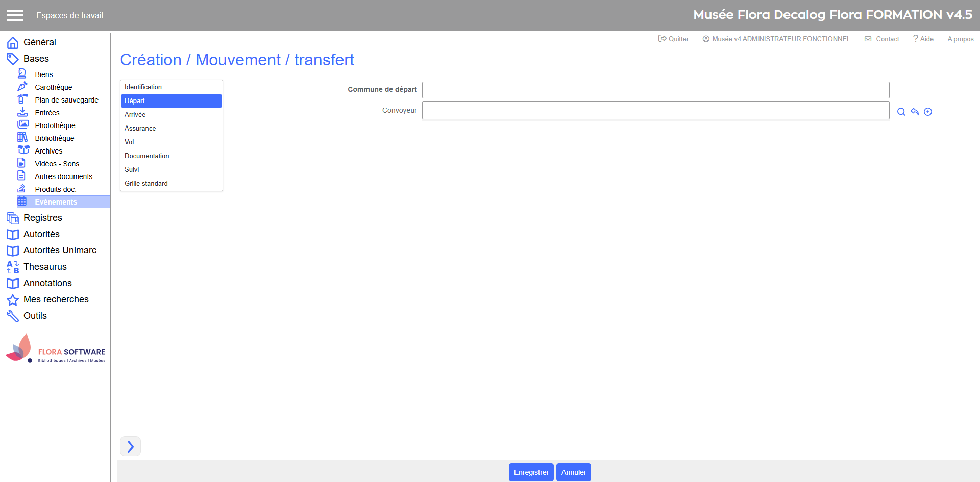
Task: Click the Carothèque icon in sidebar
Action: pyautogui.click(x=22, y=87)
